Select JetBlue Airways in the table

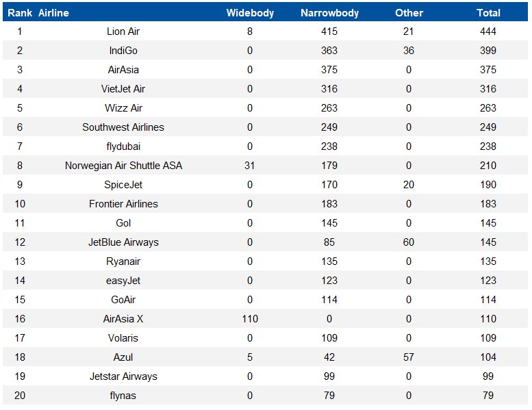pos(123,242)
